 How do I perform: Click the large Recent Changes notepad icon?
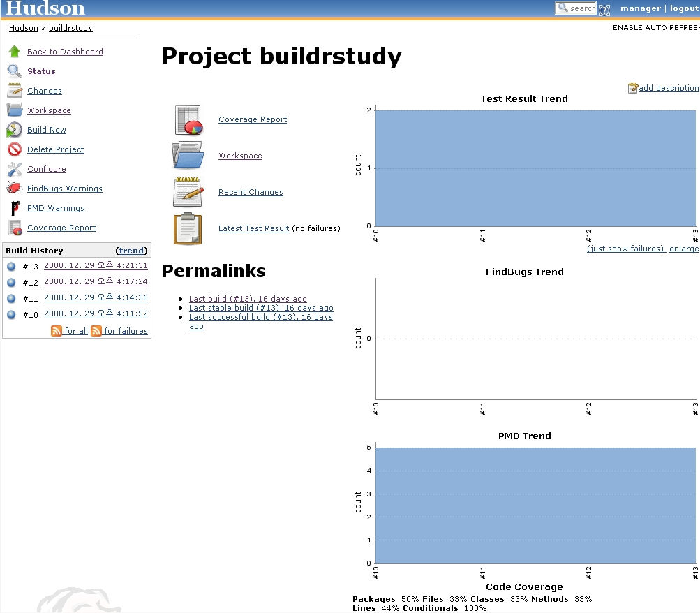(188, 192)
